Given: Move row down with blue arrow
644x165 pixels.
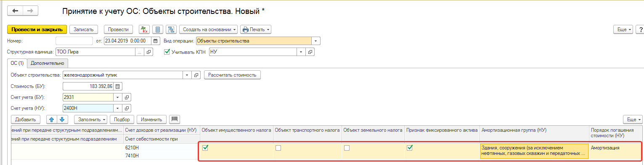Looking at the screenshot, I should coord(61,119).
